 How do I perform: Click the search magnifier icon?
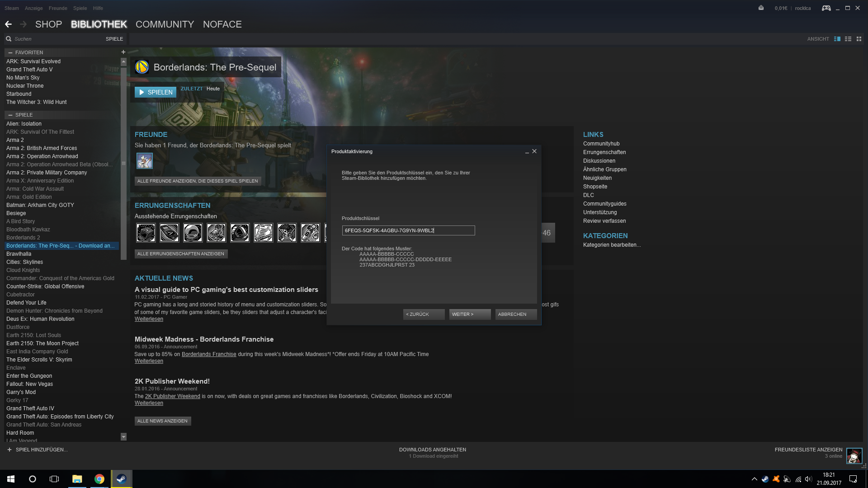pyautogui.click(x=9, y=39)
